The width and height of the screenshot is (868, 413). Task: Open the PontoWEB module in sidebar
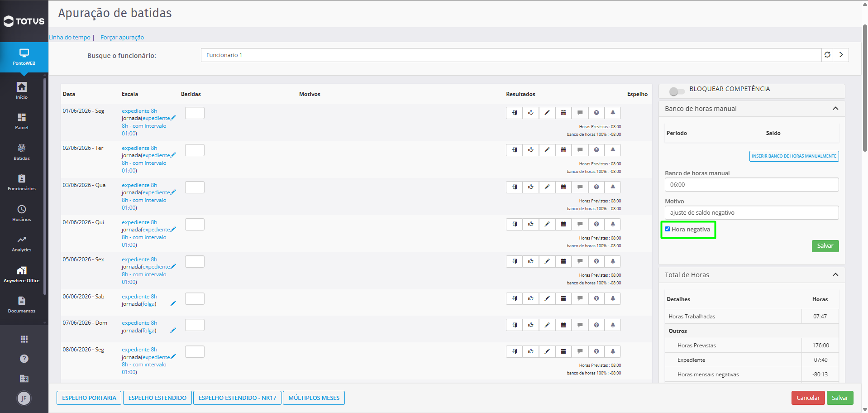click(24, 57)
